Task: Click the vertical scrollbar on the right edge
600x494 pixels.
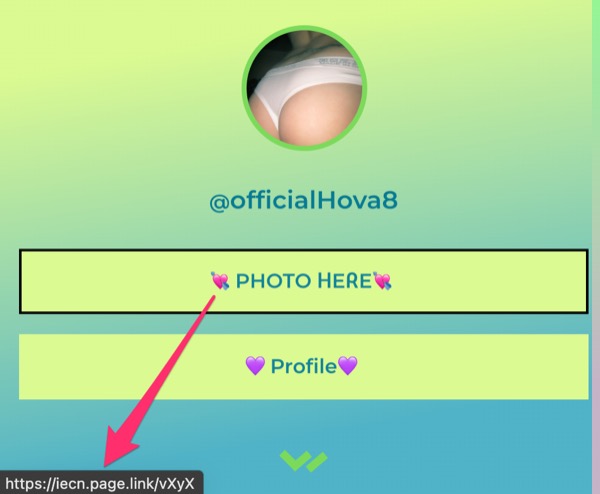Action: click(596, 247)
